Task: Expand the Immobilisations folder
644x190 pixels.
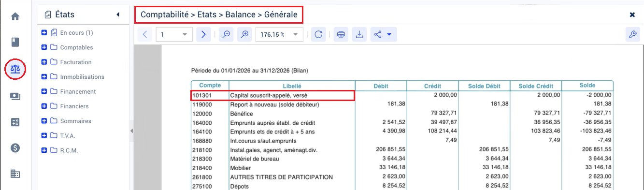Action: (x=44, y=77)
